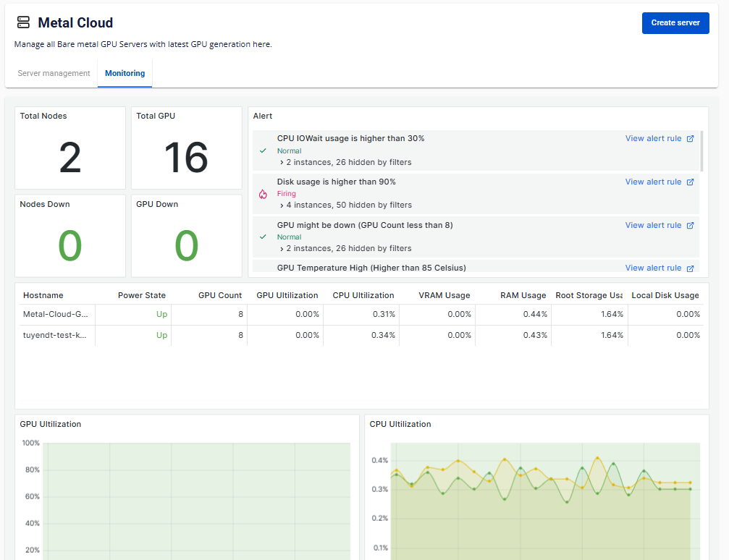Click the Up status of Metal-Cloud-G... row
This screenshot has height=560, width=729.
pos(161,314)
